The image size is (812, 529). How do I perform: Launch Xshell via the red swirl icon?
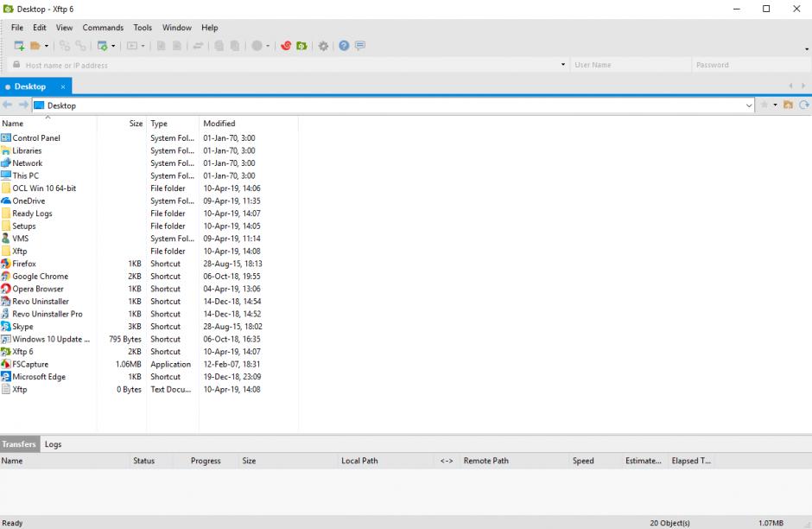(x=286, y=46)
